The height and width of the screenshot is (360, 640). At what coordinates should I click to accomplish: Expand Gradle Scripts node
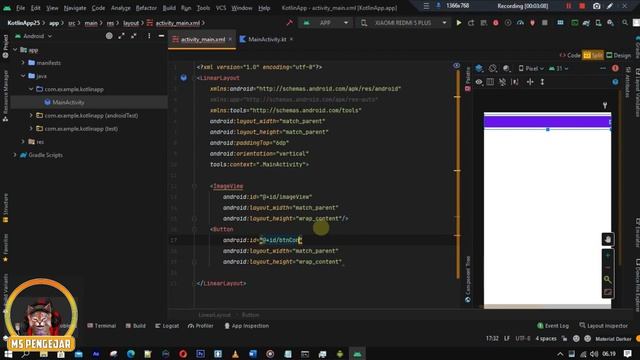coord(15,155)
